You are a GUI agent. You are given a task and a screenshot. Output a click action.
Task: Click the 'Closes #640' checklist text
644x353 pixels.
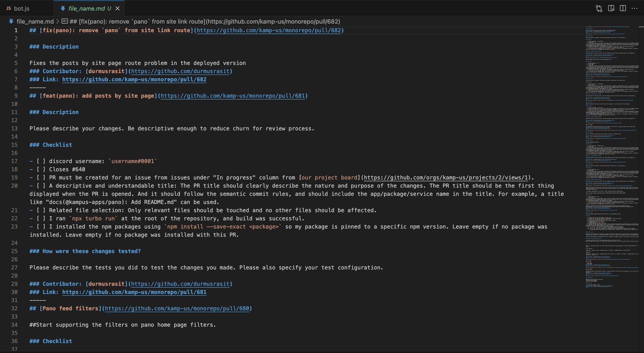pyautogui.click(x=67, y=169)
